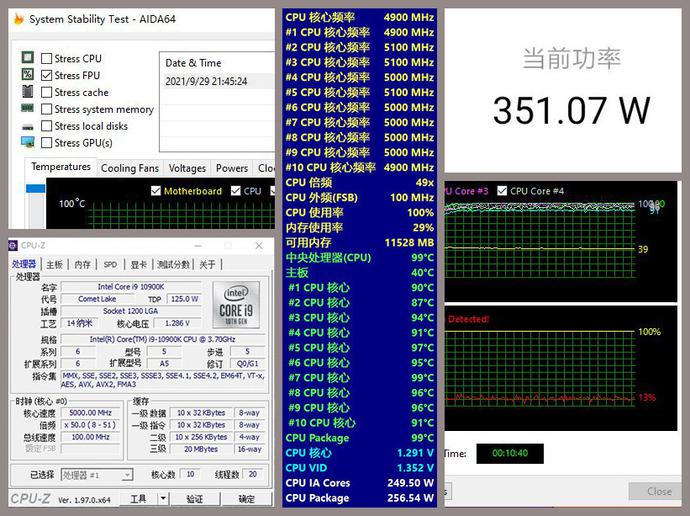This screenshot has height=516, width=690.
Task: Click the Socket 1200 LGA field
Action: [x=131, y=311]
